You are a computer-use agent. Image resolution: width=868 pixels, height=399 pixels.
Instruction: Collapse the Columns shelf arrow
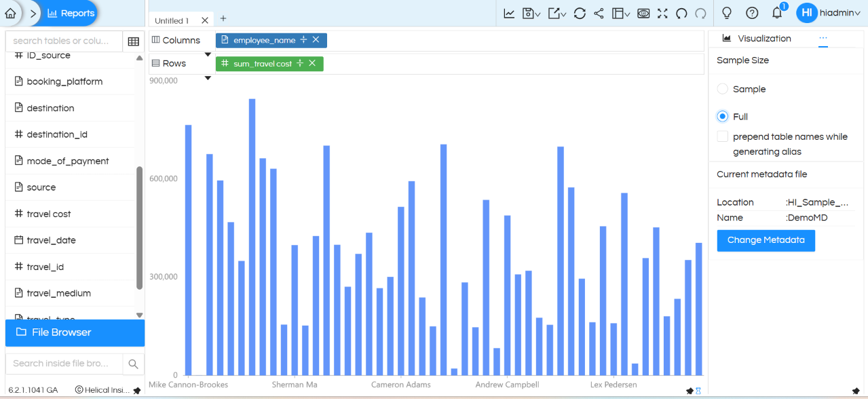[x=208, y=54]
